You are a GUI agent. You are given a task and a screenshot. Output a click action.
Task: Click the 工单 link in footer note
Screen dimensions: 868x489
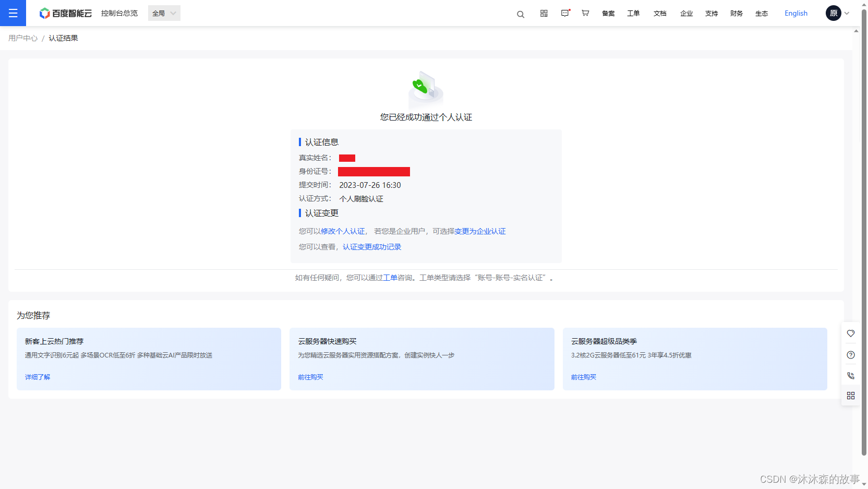pyautogui.click(x=390, y=278)
